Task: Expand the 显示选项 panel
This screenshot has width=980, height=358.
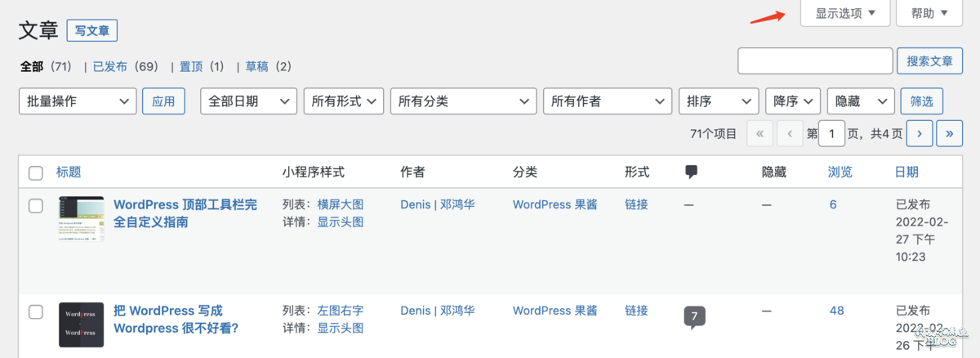Action: tap(845, 13)
